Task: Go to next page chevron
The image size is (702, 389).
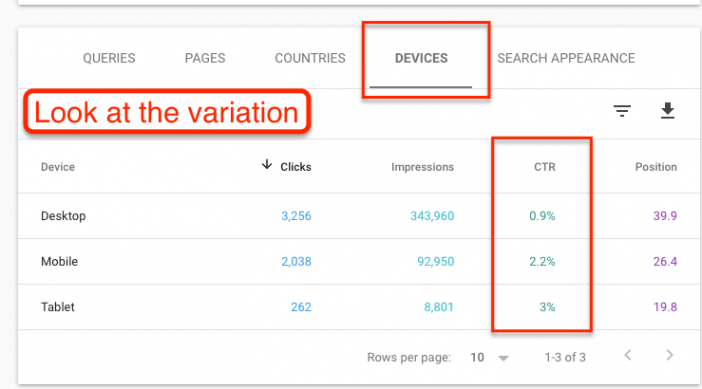Action: click(670, 355)
